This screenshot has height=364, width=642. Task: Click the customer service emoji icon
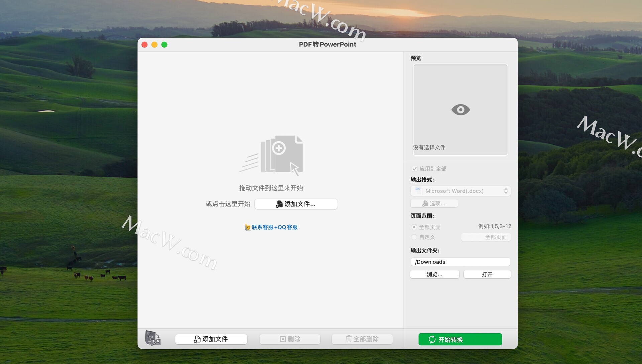[247, 227]
